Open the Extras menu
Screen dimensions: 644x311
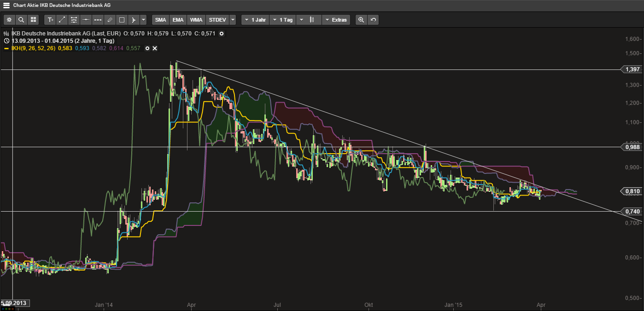point(336,20)
